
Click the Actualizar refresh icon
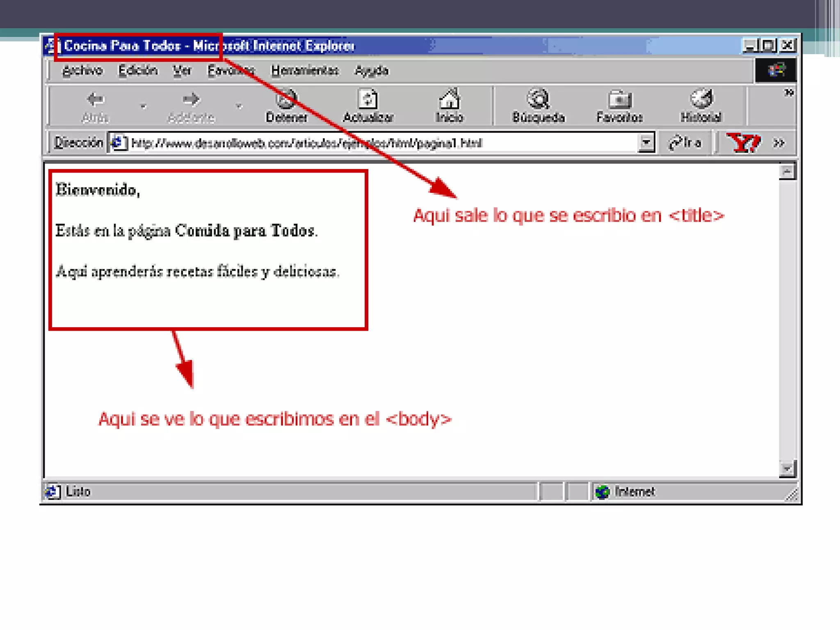[368, 100]
